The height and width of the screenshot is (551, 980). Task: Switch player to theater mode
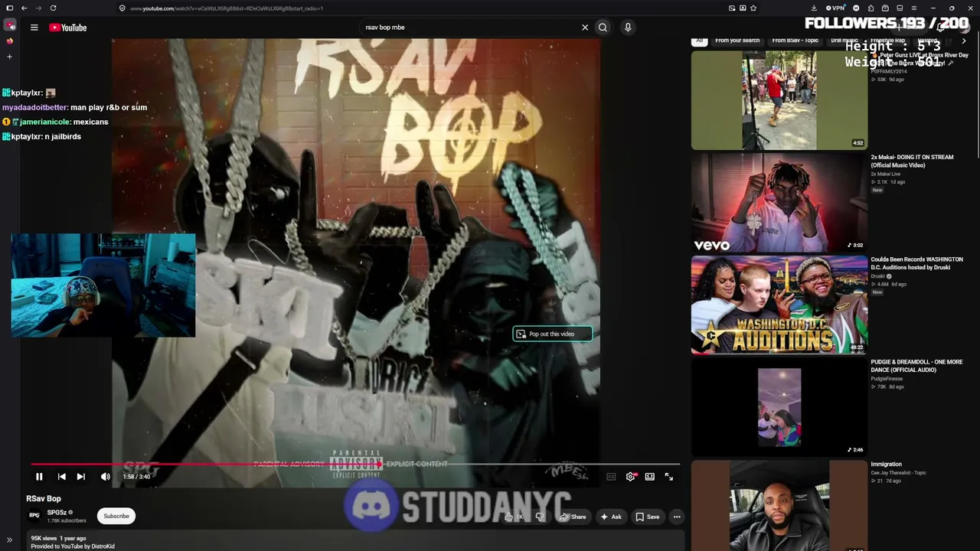[x=650, y=477]
